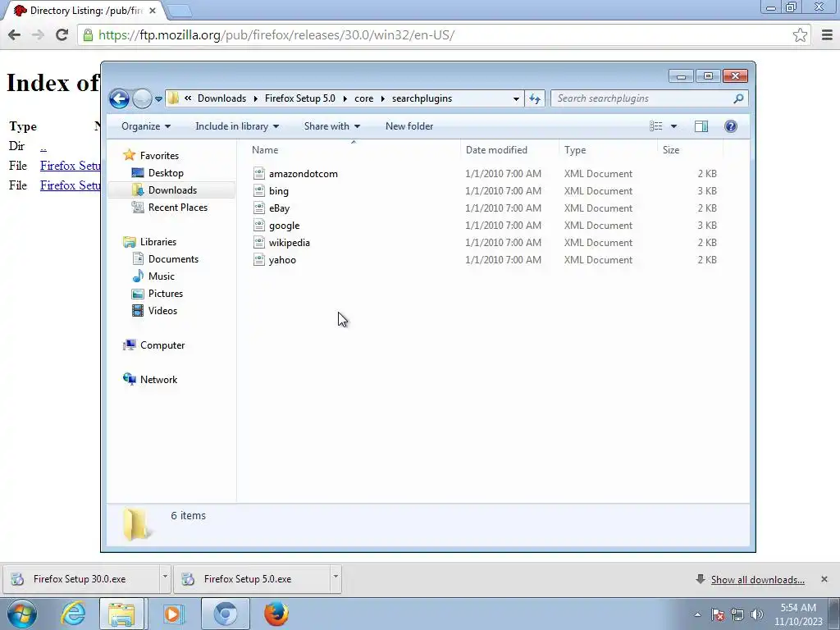Click Downloads in the breadcrumb path

coord(221,98)
